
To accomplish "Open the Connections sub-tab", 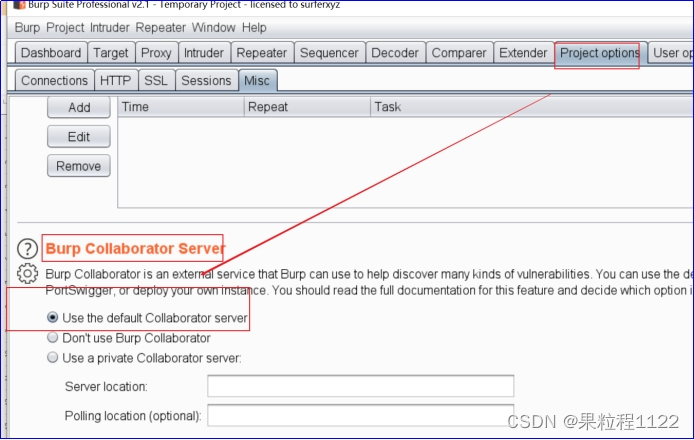I will click(54, 81).
